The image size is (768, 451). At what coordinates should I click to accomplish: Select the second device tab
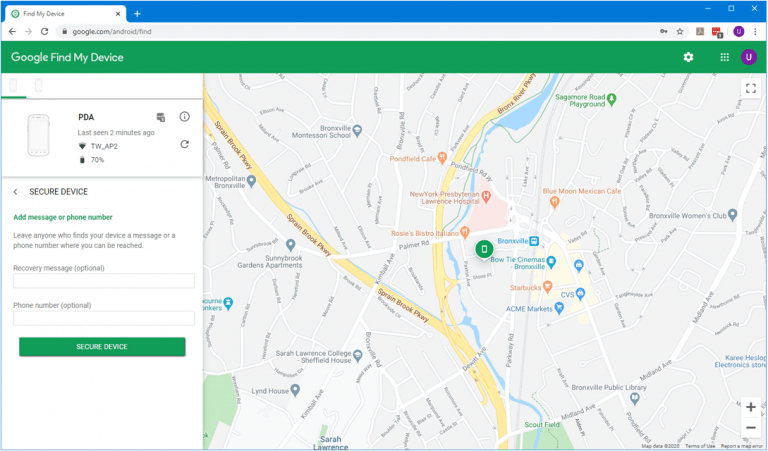pyautogui.click(x=38, y=85)
